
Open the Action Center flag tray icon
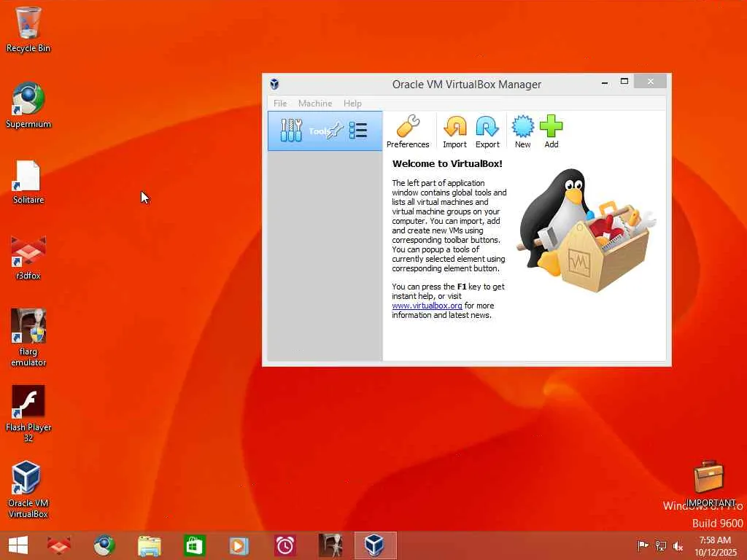pos(643,545)
